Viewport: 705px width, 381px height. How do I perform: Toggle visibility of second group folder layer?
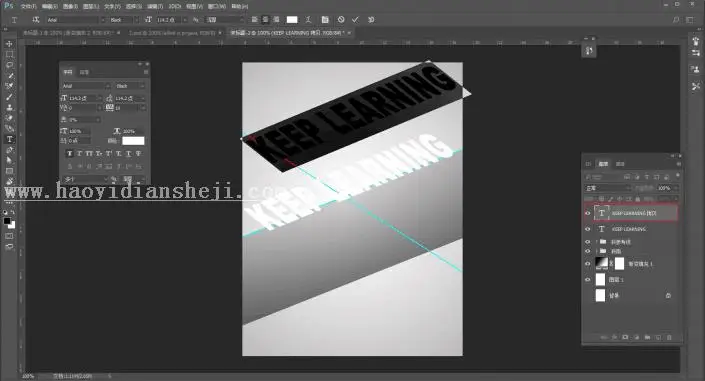coord(587,251)
